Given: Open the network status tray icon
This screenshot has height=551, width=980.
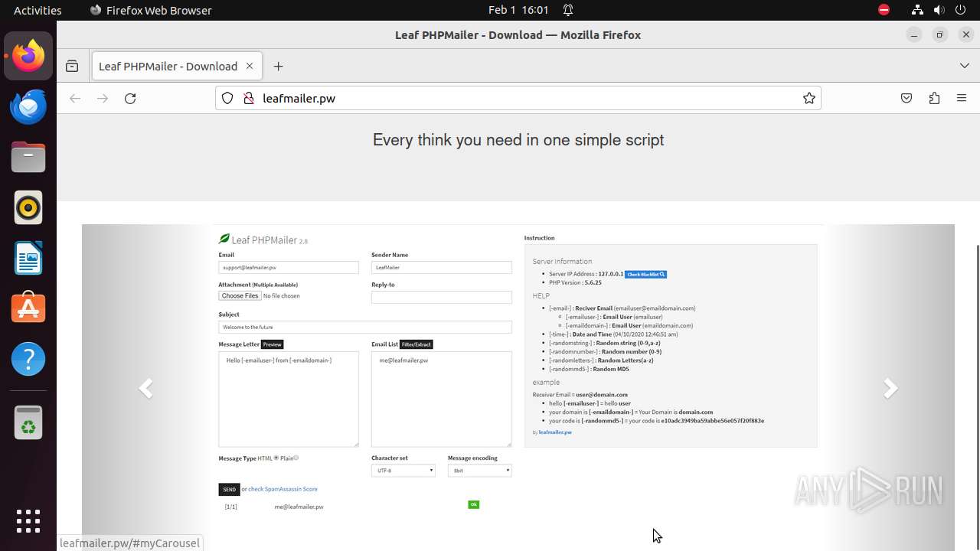Looking at the screenshot, I should tap(917, 10).
